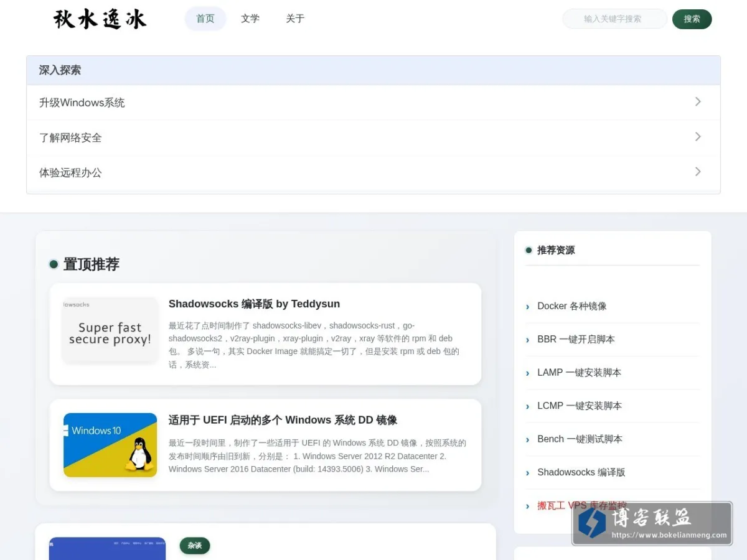Screen dimensions: 747x560
Task: Click the green 搜索 button
Action: click(x=692, y=19)
